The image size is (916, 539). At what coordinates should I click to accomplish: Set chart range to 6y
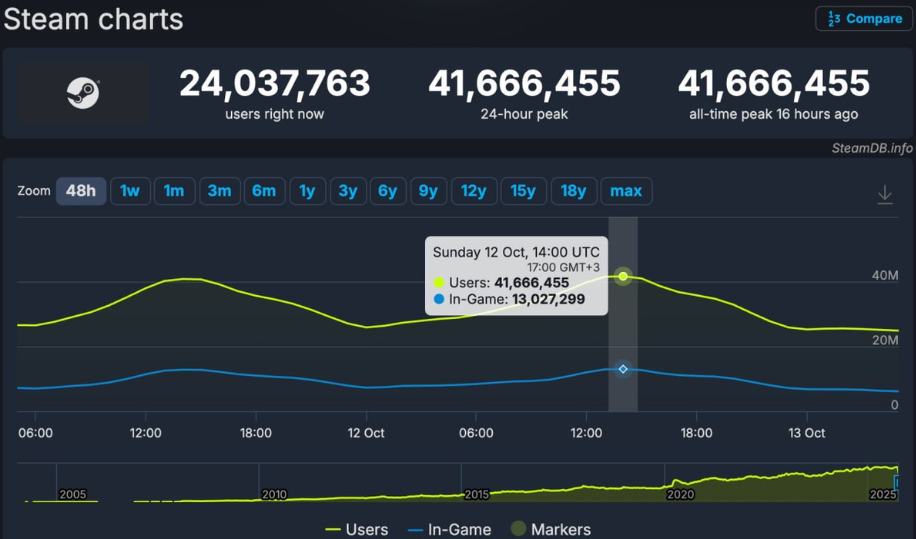pos(387,191)
